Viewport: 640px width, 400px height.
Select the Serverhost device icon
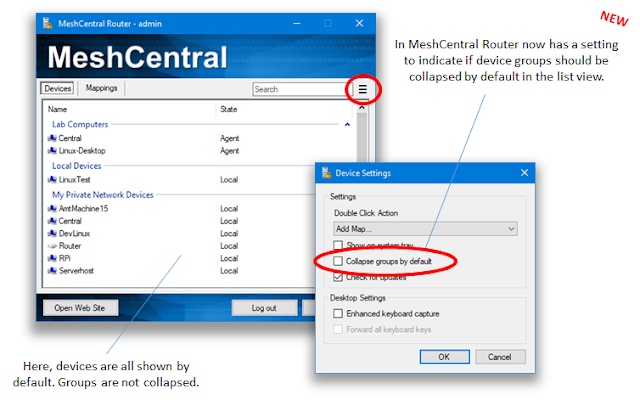click(52, 271)
